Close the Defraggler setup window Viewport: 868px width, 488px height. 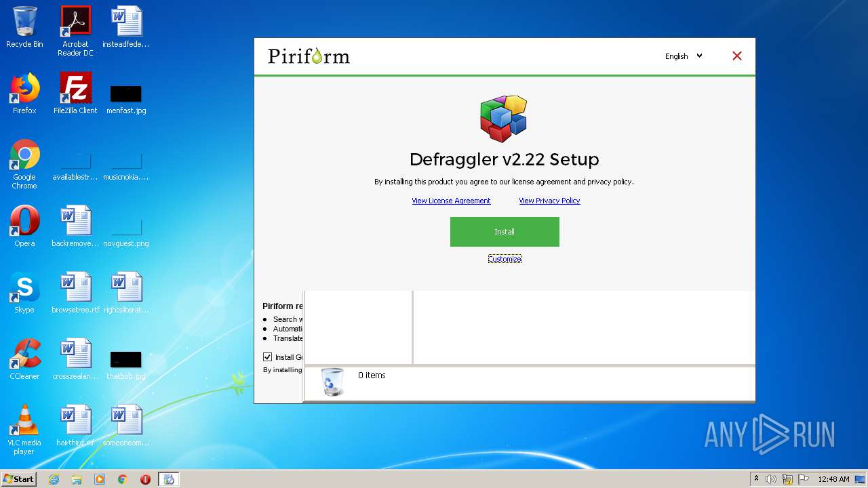pos(737,56)
